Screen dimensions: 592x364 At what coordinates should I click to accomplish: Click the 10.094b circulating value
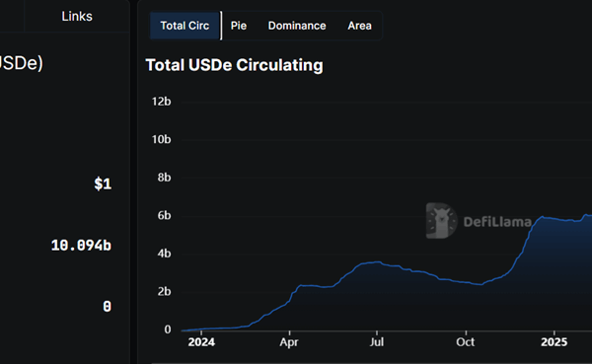click(x=81, y=246)
